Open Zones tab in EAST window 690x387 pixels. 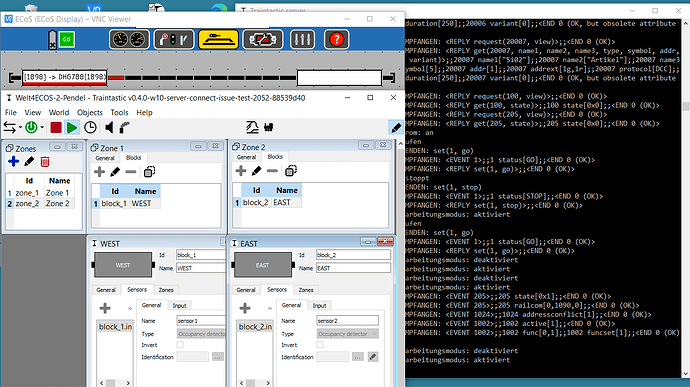click(x=306, y=290)
